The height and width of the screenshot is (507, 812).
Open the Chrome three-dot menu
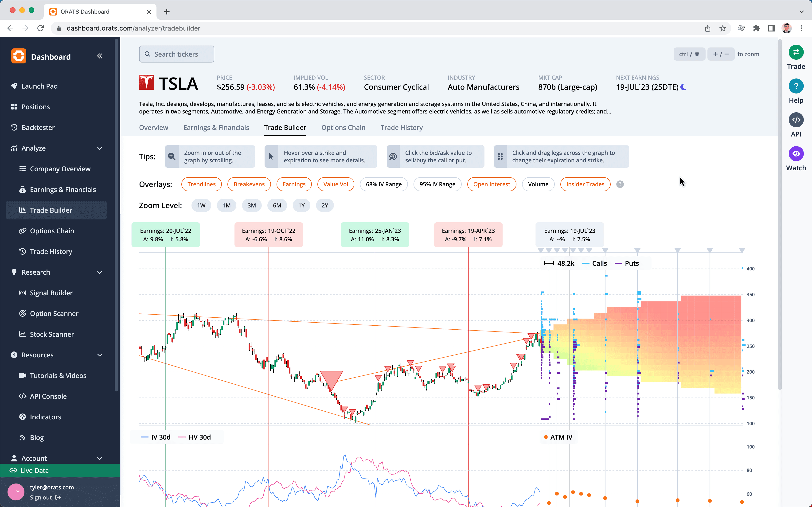(x=802, y=28)
